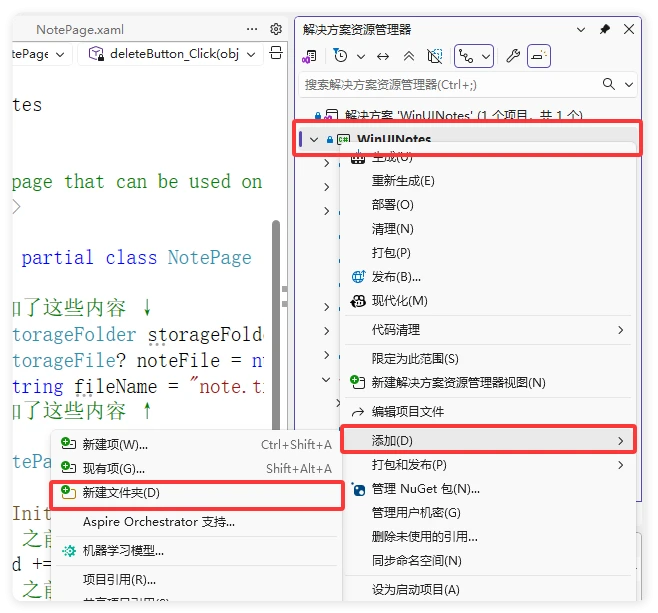Viewport: 658px width, 613px height.
Task: Pin the Solution Explorer panel
Action: [x=604, y=30]
